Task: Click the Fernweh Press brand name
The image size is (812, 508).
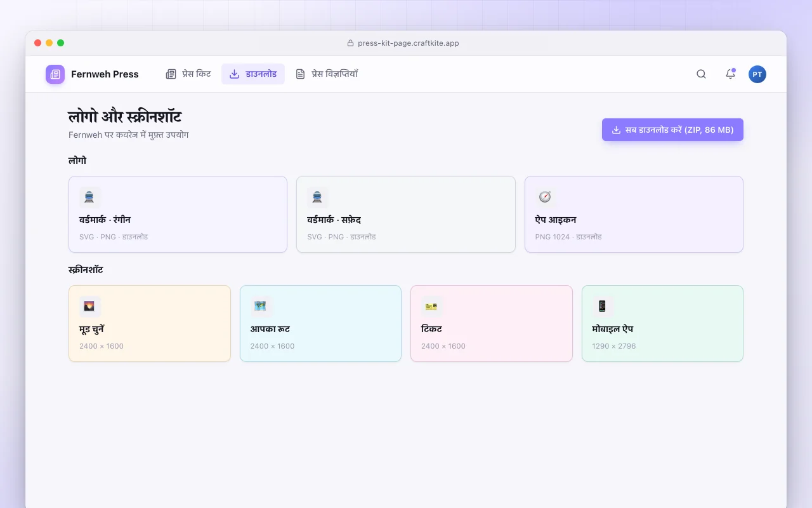Action: tap(105, 74)
